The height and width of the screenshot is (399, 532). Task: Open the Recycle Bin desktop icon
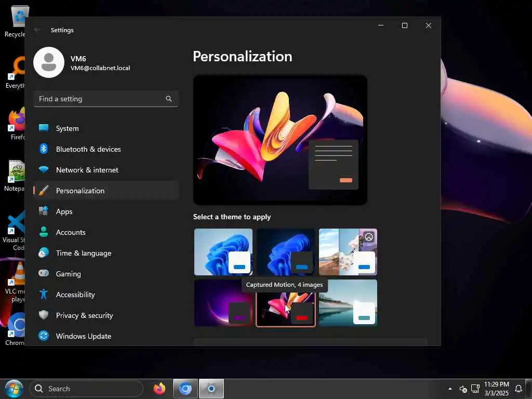16,21
